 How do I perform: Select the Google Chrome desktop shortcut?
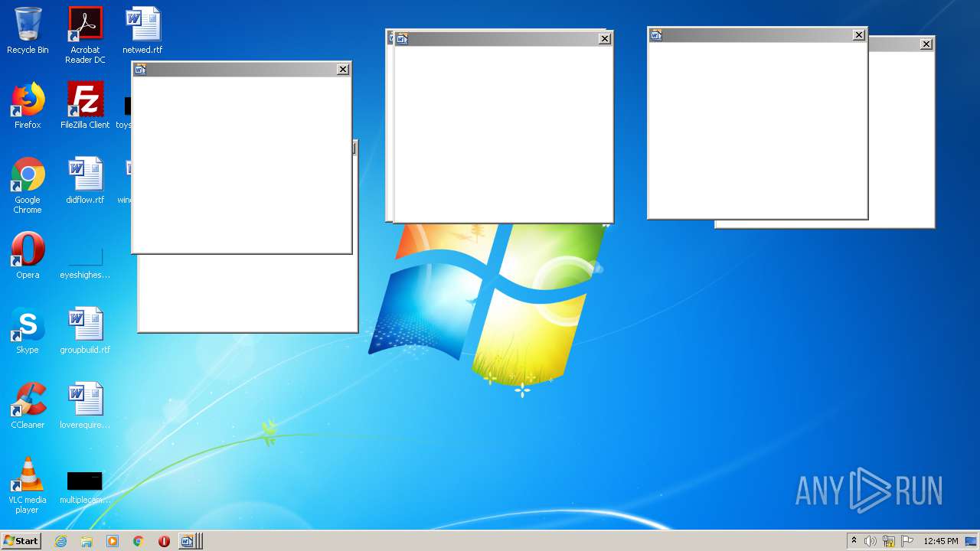pos(28,186)
